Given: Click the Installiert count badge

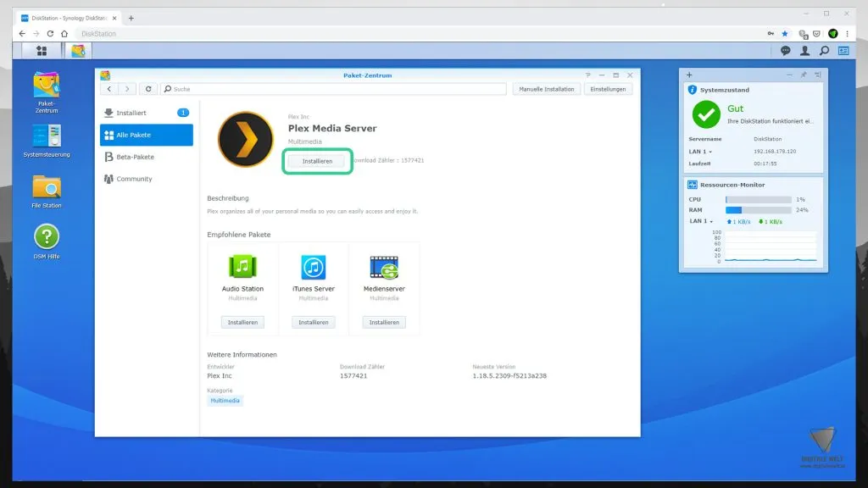Looking at the screenshot, I should [x=183, y=113].
